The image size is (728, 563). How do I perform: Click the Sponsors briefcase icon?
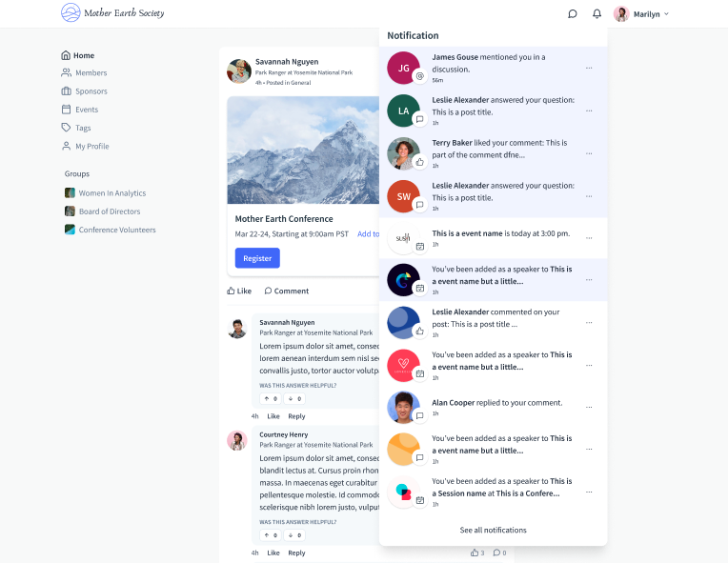(67, 90)
